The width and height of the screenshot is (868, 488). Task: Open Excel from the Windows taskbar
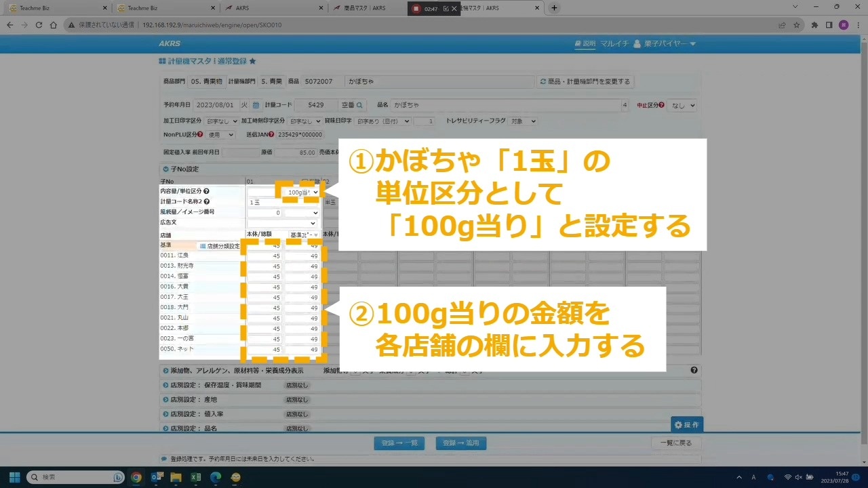pyautogui.click(x=195, y=477)
